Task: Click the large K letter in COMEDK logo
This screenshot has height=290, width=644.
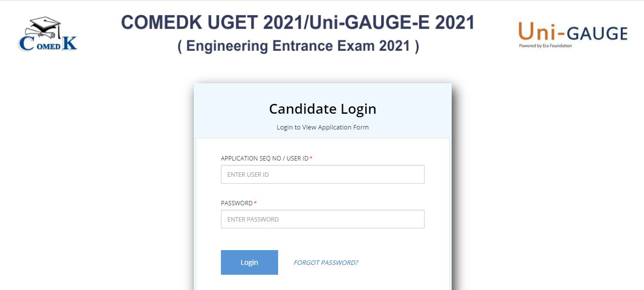Action: tap(70, 43)
